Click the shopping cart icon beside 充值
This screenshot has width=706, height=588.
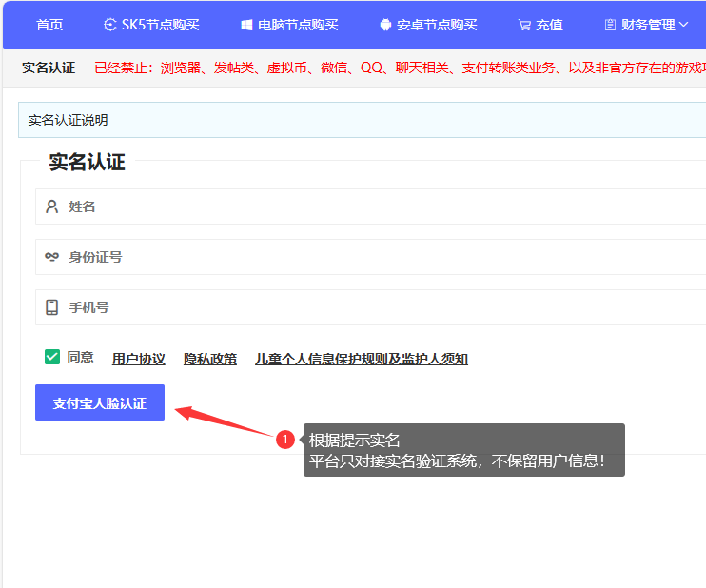click(x=524, y=25)
